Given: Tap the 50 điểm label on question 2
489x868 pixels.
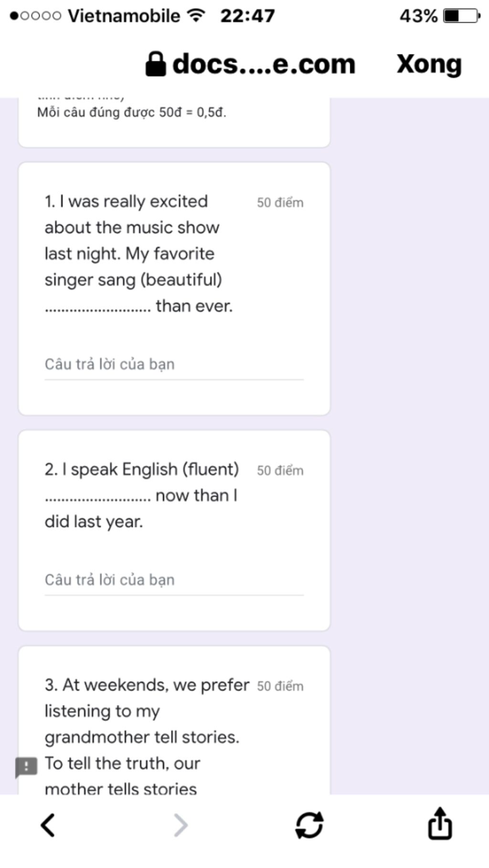Looking at the screenshot, I should (280, 471).
